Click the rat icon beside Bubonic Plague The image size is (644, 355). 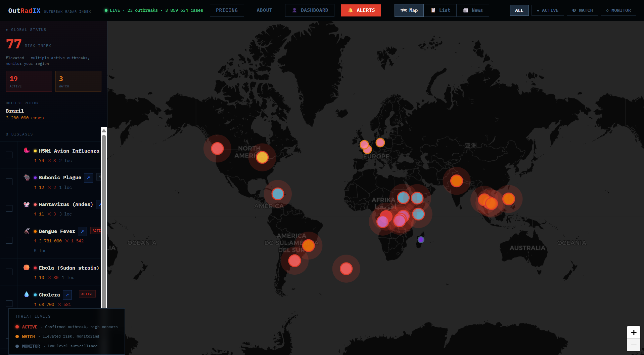27,177
